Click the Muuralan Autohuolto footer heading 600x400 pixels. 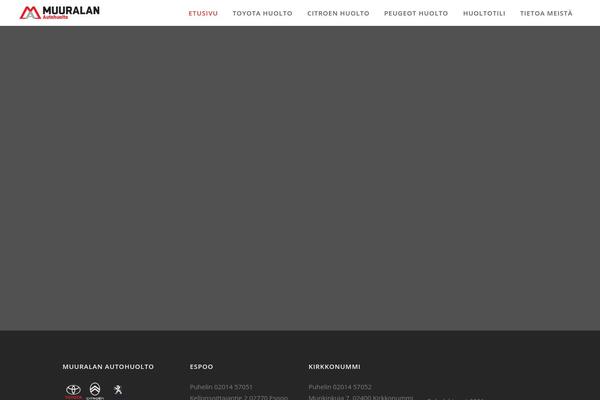pos(108,367)
